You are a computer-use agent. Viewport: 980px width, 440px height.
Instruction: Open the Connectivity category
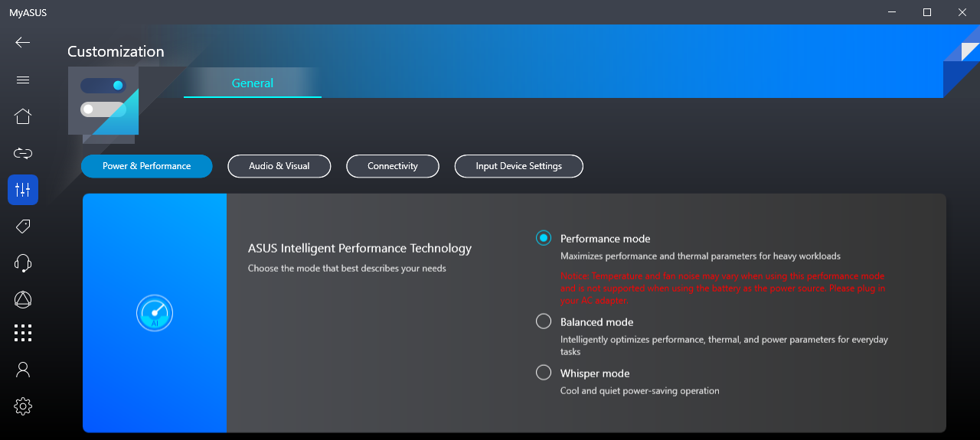393,166
